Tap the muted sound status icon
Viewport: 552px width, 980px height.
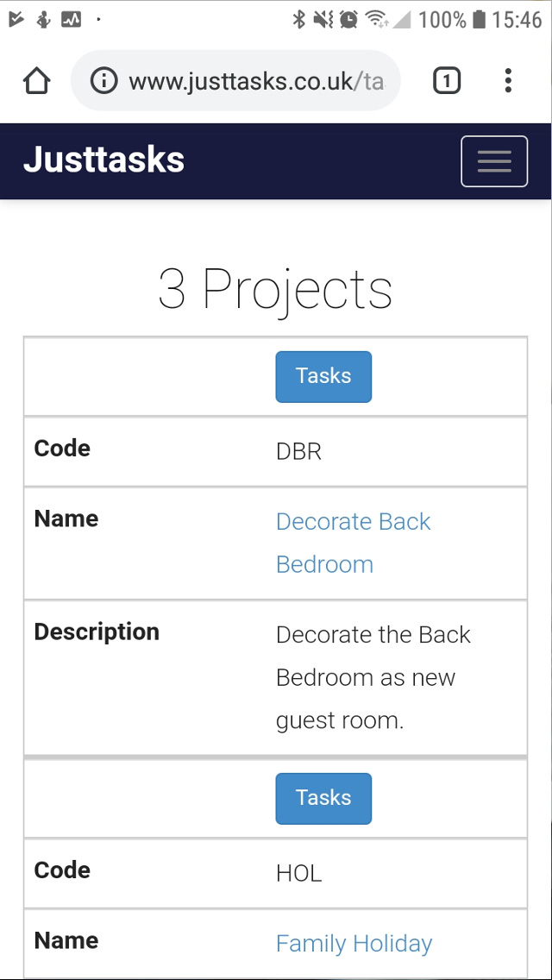[x=323, y=19]
